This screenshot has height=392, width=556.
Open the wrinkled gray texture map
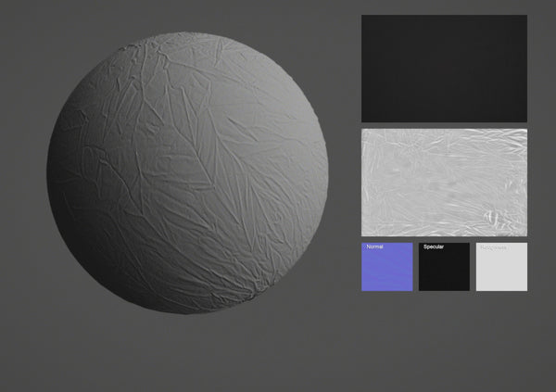pos(444,182)
